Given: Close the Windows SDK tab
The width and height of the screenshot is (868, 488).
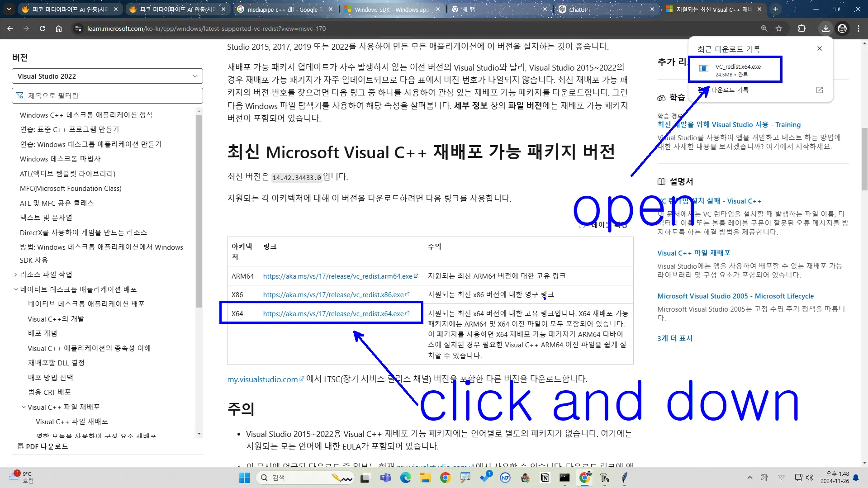Looking at the screenshot, I should click(x=437, y=9).
